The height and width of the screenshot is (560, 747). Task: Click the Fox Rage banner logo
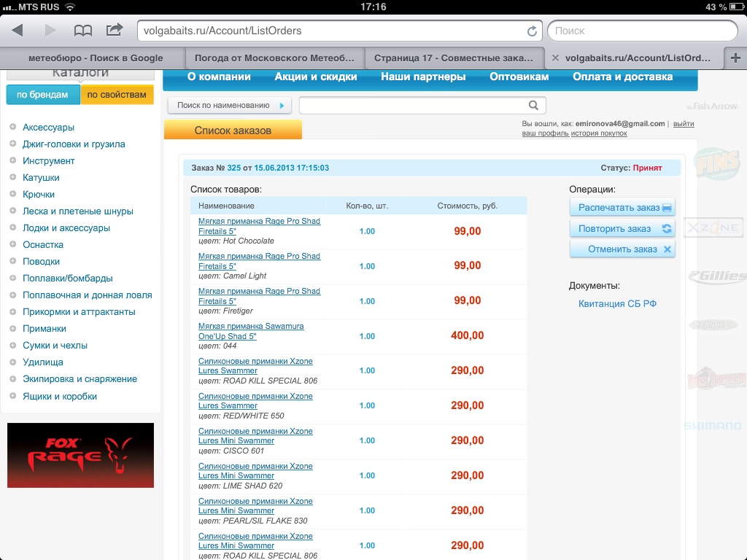(80, 455)
